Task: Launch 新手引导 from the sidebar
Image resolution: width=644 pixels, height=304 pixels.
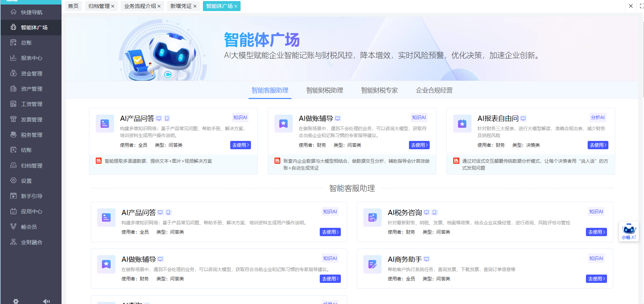Action: tap(31, 196)
